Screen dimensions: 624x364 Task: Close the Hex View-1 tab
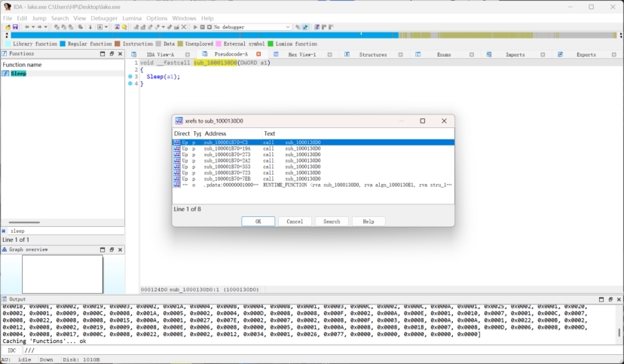pyautogui.click(x=329, y=54)
